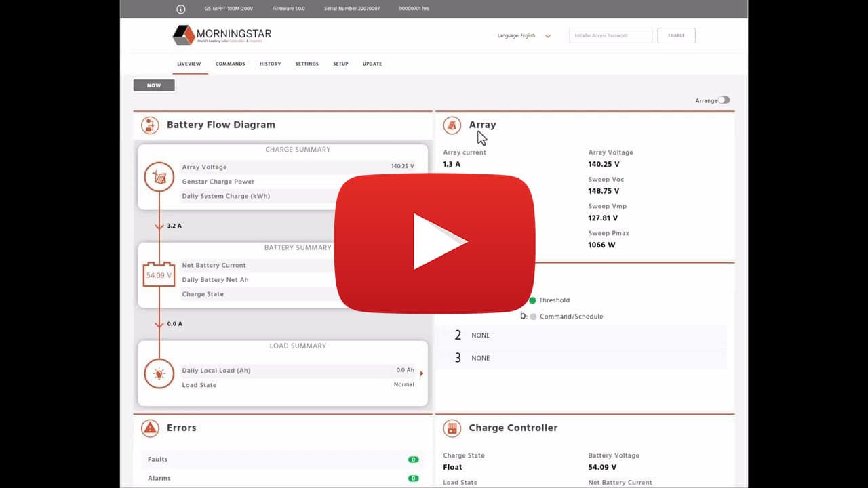Click the Sweep Pmax value 1066 W
This screenshot has width=868, height=488.
click(x=602, y=245)
